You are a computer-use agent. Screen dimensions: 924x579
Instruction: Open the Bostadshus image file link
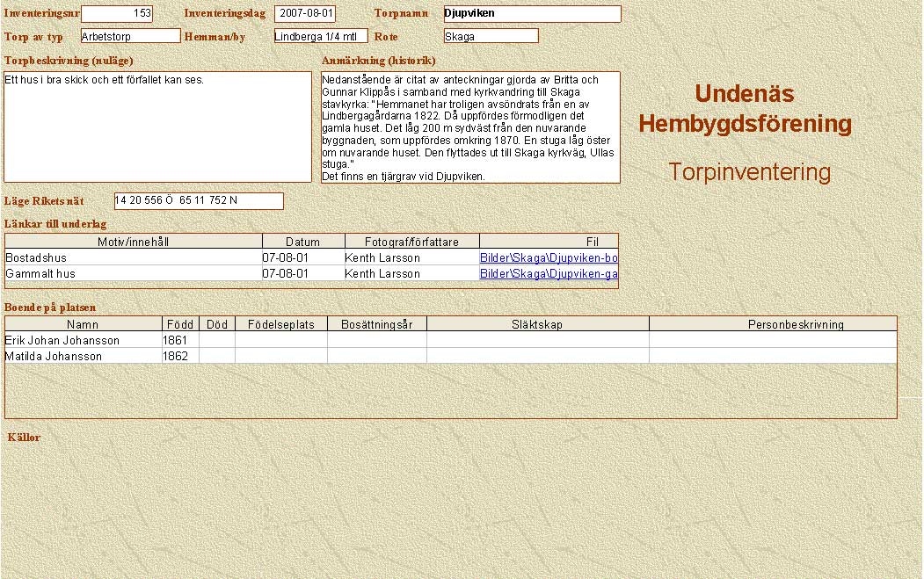pyautogui.click(x=548, y=258)
